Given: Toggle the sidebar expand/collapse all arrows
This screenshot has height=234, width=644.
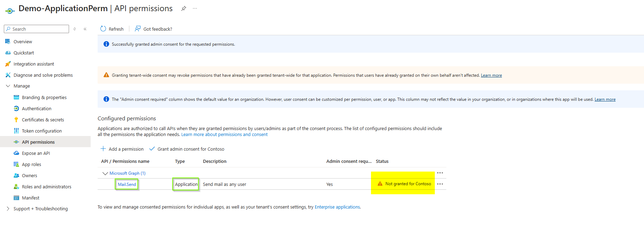Looking at the screenshot, I should tap(75, 29).
